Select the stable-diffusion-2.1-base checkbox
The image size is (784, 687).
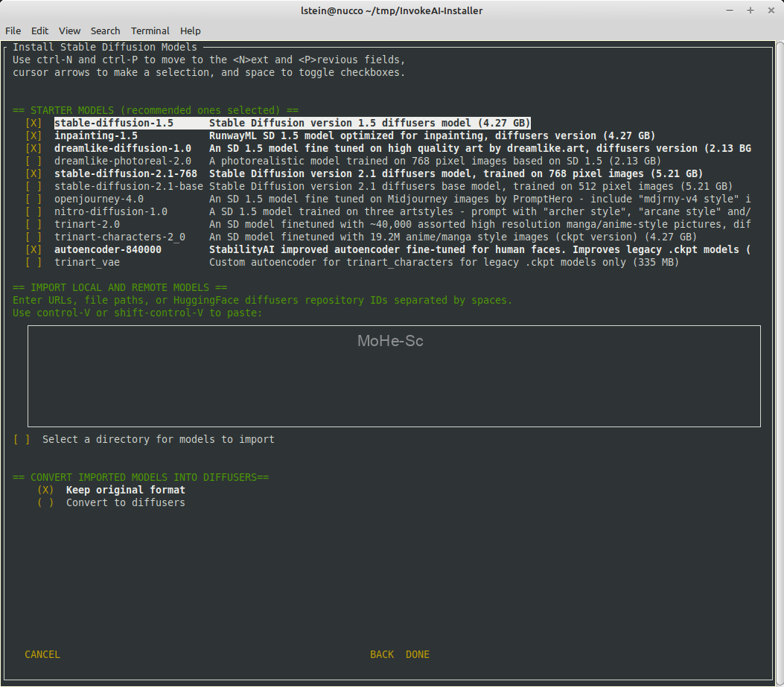(34, 186)
